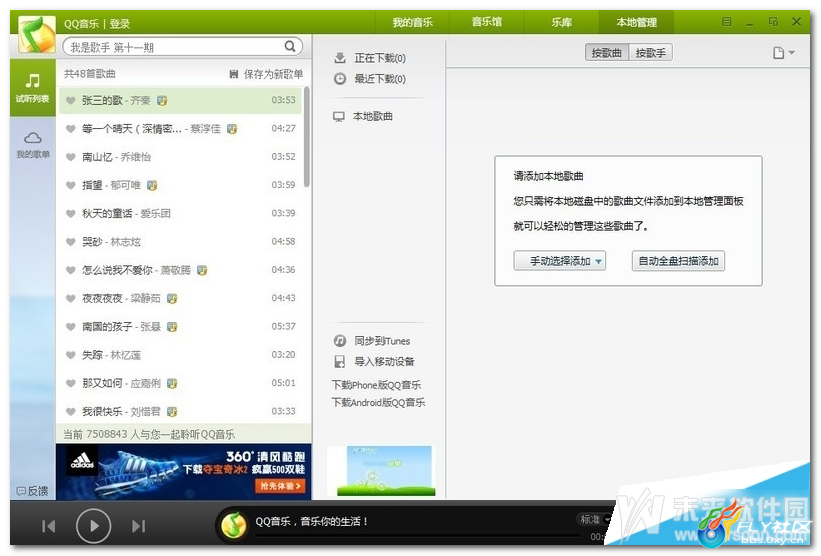Click the 反馈 feedback link

pos(32,491)
